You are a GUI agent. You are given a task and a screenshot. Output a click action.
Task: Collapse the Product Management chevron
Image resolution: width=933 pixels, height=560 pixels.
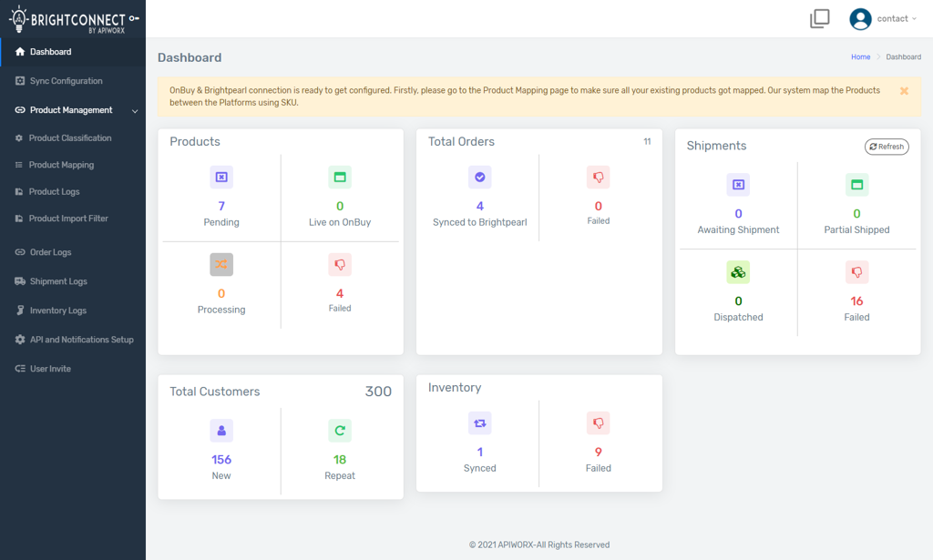tap(135, 109)
